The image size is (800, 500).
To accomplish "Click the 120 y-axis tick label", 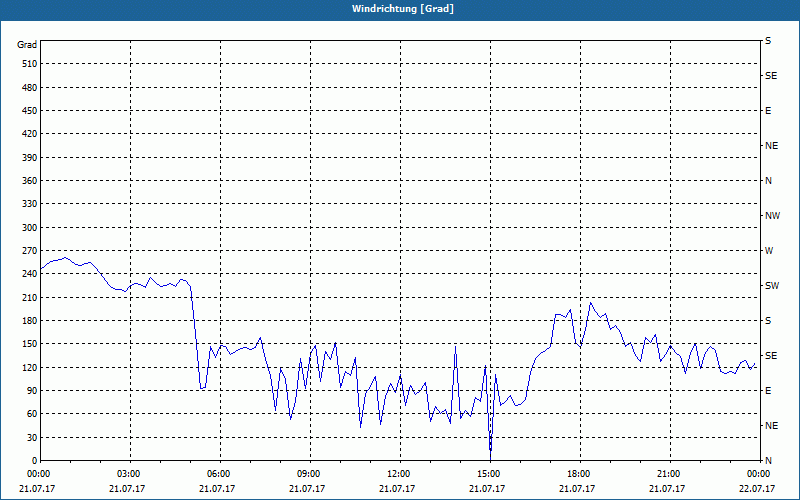I will [x=30, y=367].
